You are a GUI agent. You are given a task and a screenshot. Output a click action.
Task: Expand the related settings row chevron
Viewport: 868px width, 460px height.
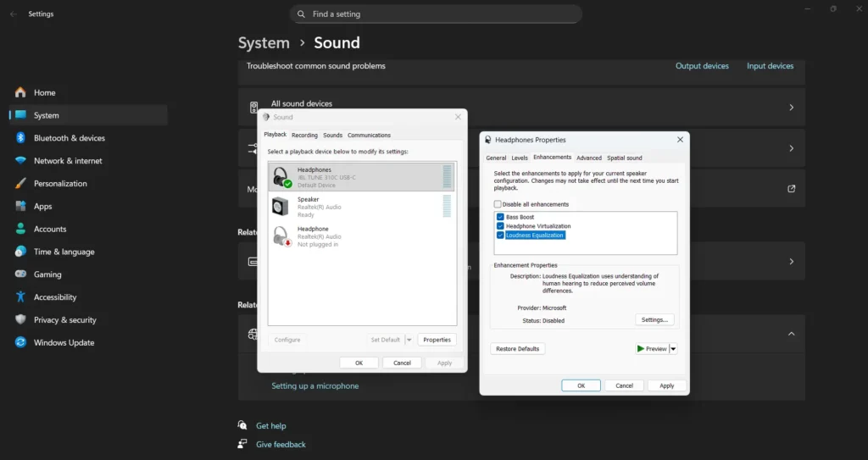click(791, 261)
